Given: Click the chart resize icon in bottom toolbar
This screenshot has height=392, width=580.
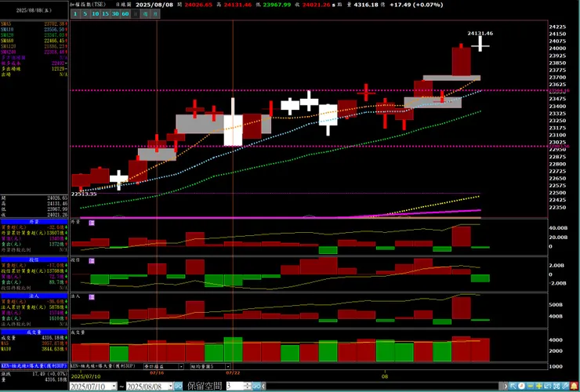Looking at the screenshot, I should coord(547,387).
